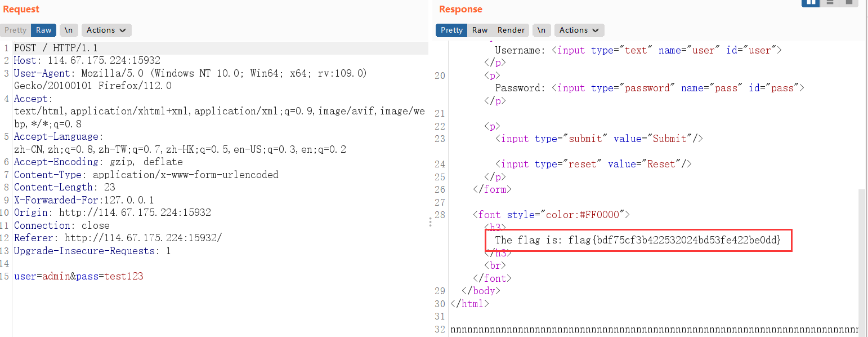
Task: Click the closing '</form>' tag
Action: tap(493, 189)
